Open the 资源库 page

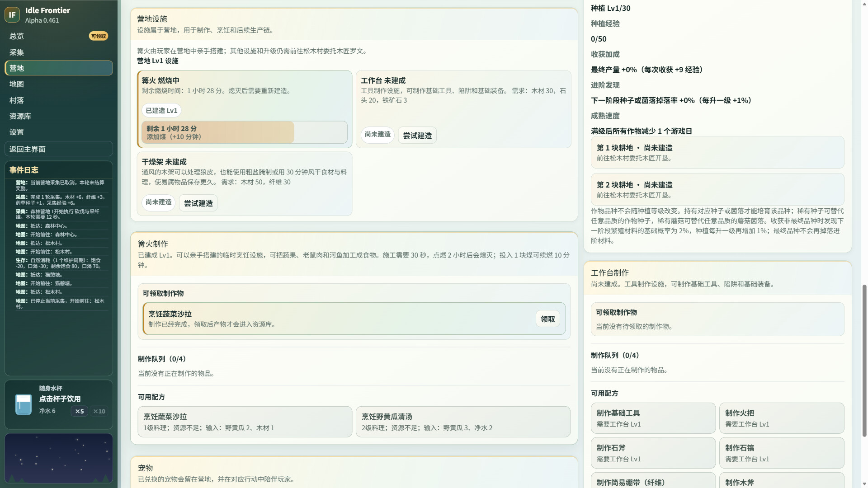click(59, 116)
